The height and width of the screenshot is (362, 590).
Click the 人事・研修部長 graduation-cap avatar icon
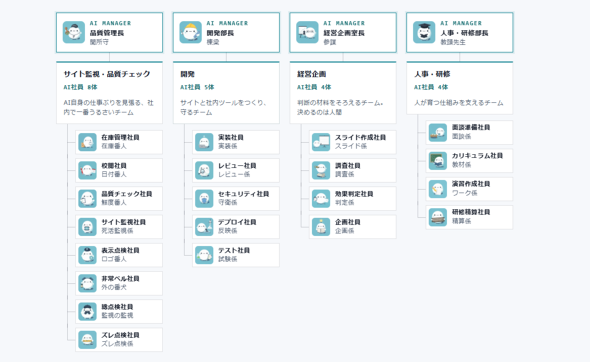click(x=424, y=32)
